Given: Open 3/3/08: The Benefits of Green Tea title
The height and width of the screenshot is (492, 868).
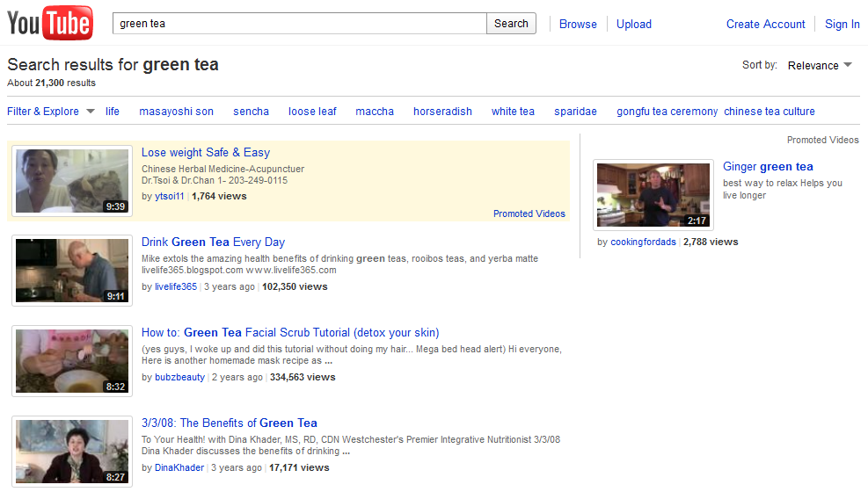Looking at the screenshot, I should [x=230, y=423].
